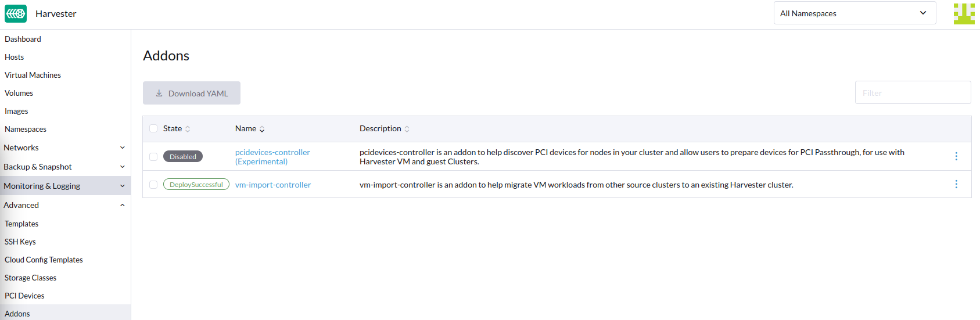Screen dimensions: 980x320
Task: Open actions menu for pcidevices-controller row
Action: (956, 156)
